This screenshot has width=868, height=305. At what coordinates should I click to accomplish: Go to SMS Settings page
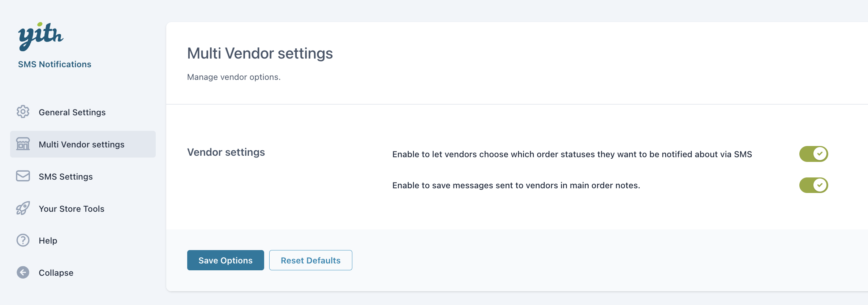click(x=66, y=177)
